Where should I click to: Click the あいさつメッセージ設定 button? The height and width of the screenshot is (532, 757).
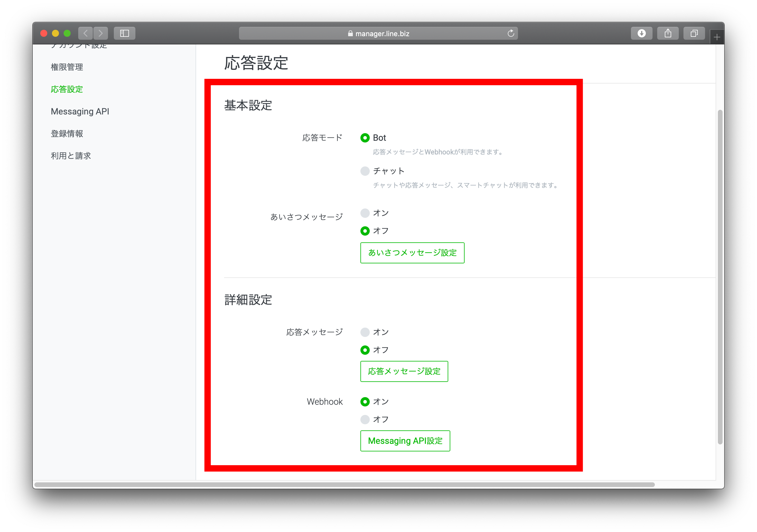pos(412,253)
